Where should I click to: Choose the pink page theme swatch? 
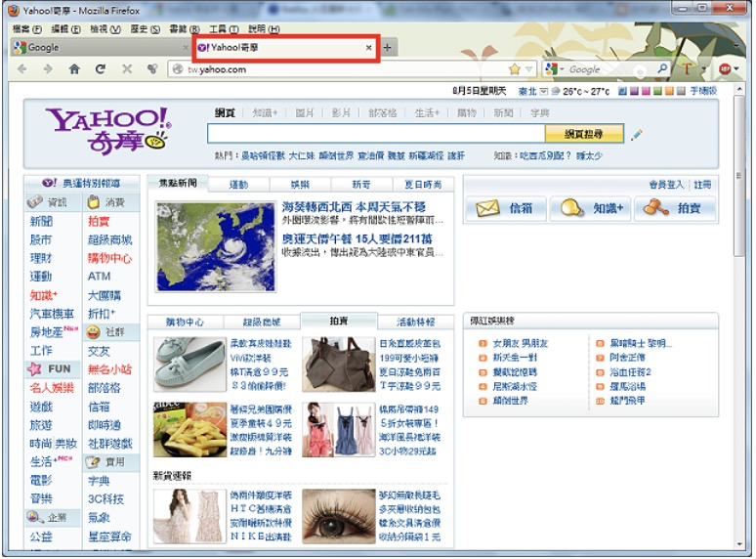[x=646, y=91]
